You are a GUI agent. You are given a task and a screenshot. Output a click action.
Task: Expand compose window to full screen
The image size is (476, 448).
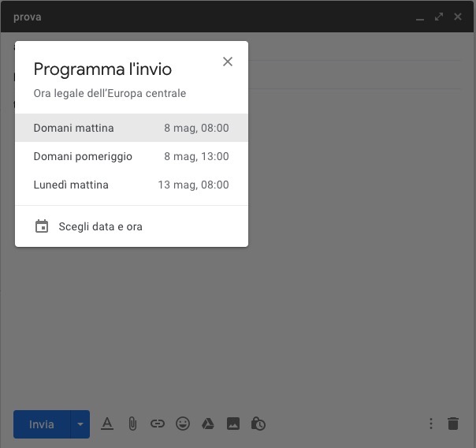[x=439, y=17]
